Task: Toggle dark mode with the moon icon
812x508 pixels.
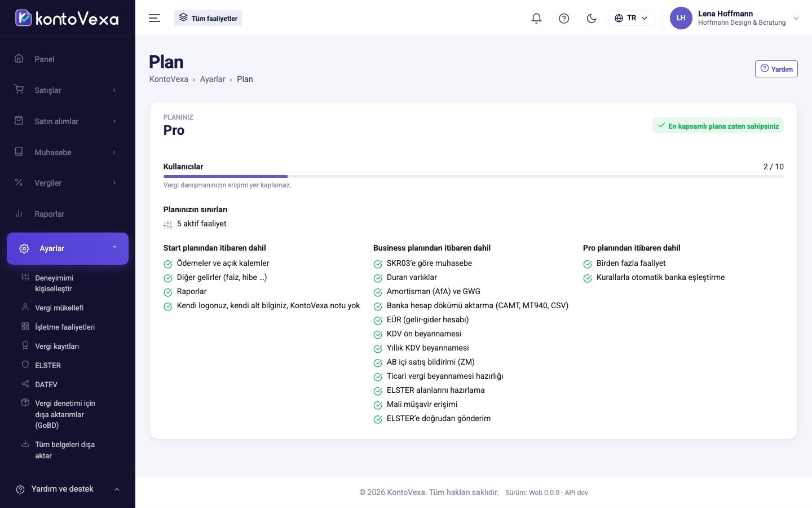Action: (592, 18)
